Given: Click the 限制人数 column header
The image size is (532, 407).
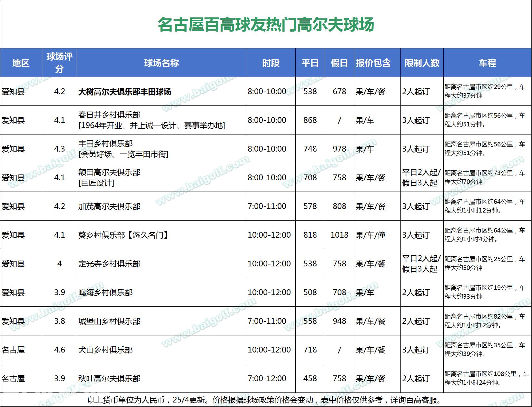Looking at the screenshot, I should 422,63.
